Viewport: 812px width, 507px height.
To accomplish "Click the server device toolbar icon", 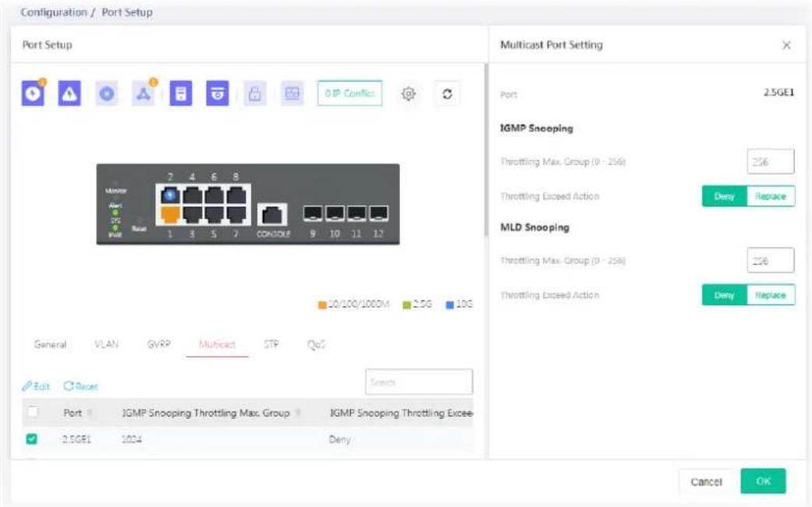I will 181,93.
